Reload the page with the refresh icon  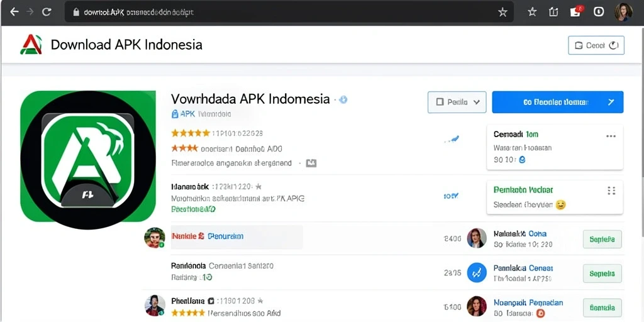click(47, 12)
